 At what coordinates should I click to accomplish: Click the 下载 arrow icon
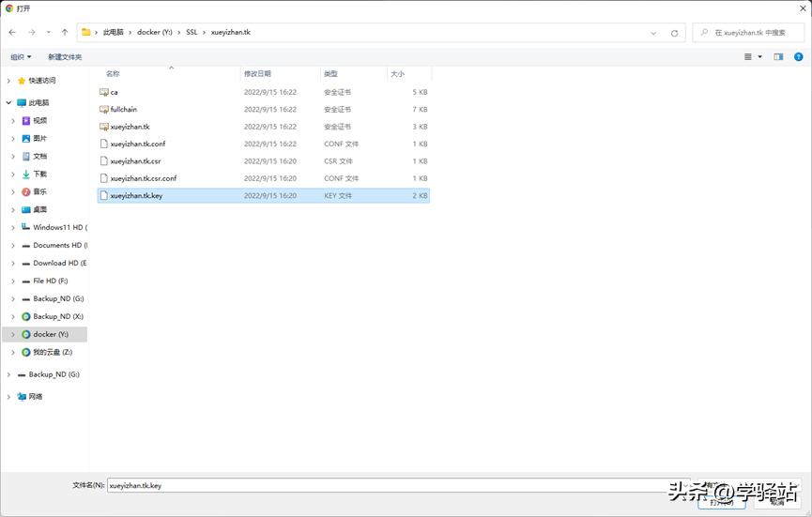point(26,174)
